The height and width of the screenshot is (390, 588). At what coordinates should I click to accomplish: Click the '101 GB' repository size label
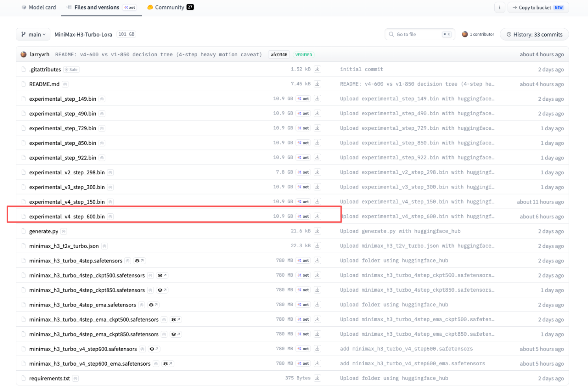pyautogui.click(x=126, y=34)
